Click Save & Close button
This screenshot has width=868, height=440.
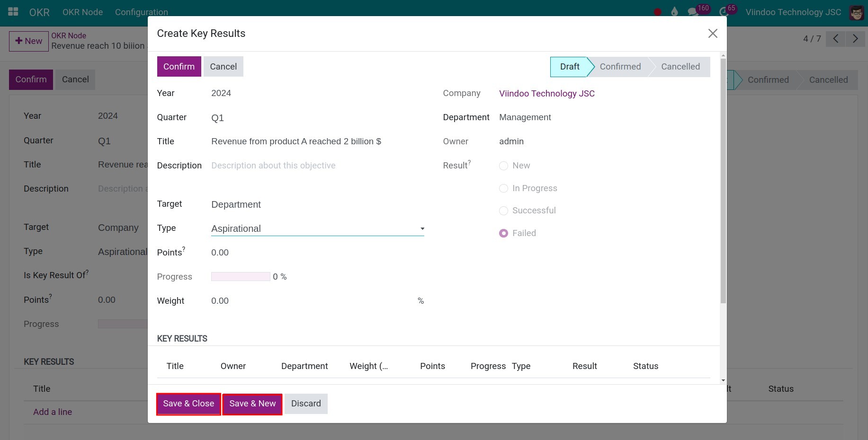(x=188, y=404)
